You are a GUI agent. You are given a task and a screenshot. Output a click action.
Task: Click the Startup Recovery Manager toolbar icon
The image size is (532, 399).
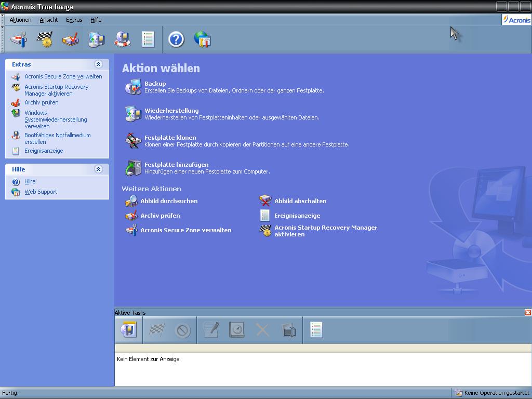tap(45, 39)
